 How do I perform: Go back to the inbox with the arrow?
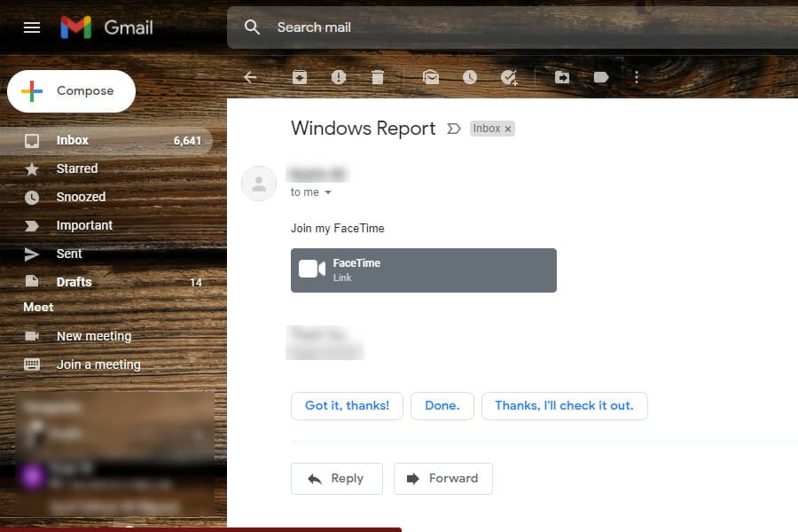250,77
